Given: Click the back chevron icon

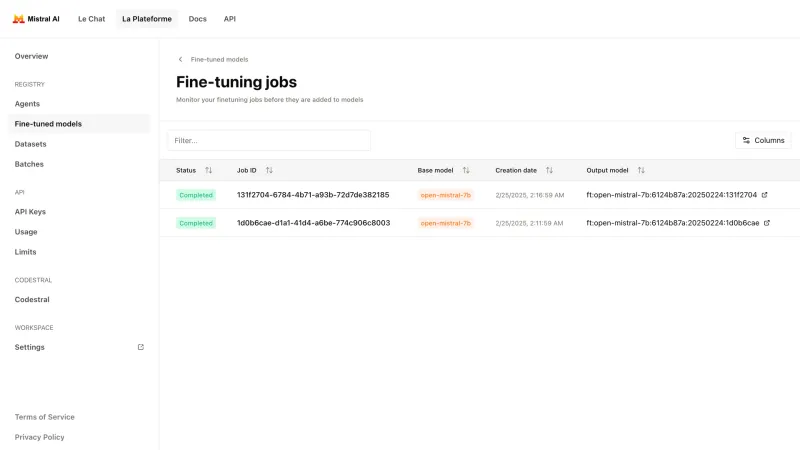Looking at the screenshot, I should 180,59.
